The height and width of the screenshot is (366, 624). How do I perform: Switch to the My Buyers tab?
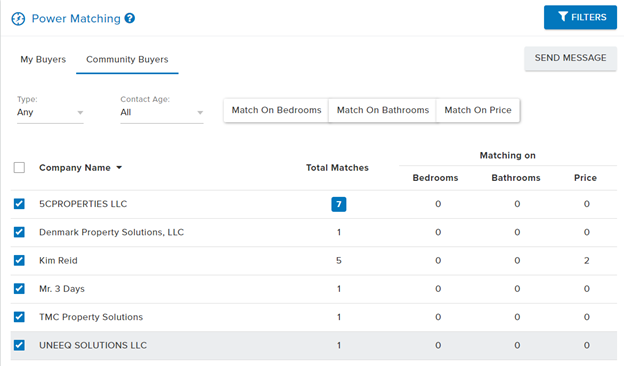click(x=43, y=59)
